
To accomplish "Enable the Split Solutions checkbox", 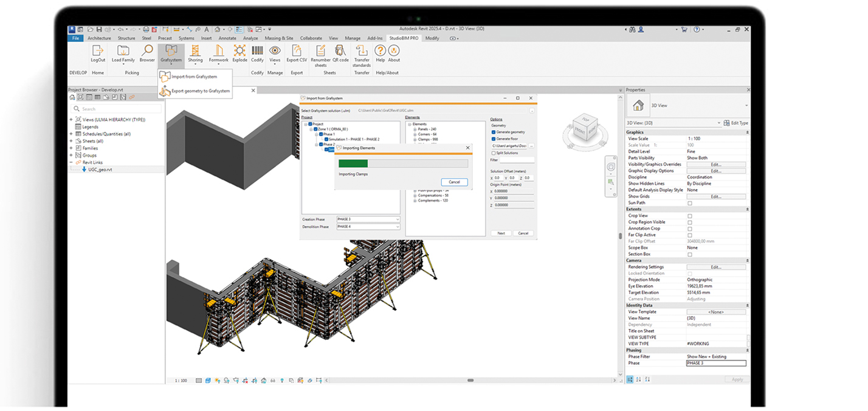I will 494,153.
